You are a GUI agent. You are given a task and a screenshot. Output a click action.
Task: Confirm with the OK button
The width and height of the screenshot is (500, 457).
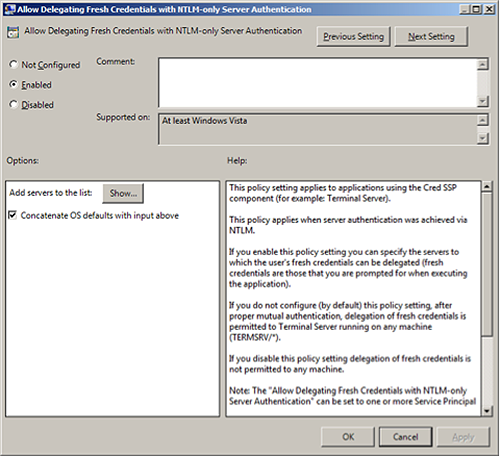point(348,437)
